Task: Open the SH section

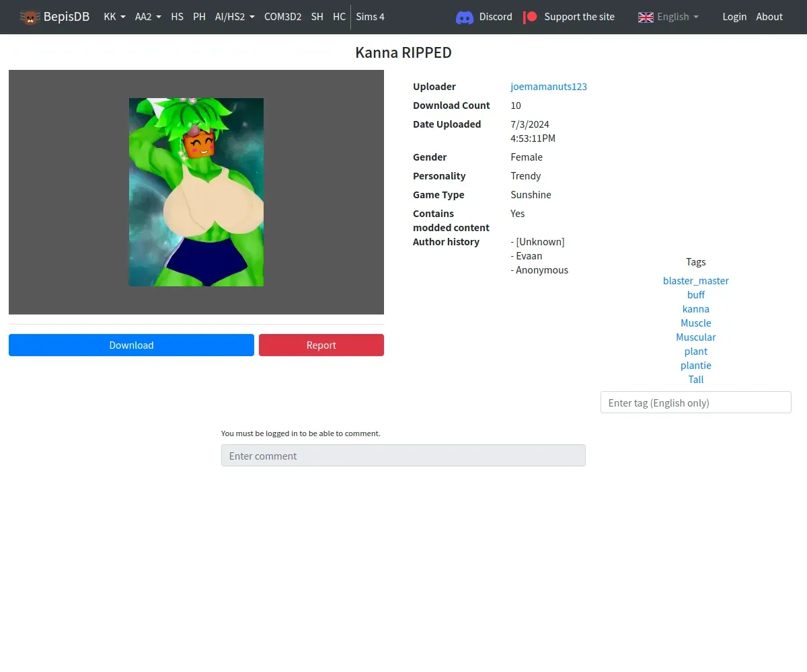Action: point(317,17)
